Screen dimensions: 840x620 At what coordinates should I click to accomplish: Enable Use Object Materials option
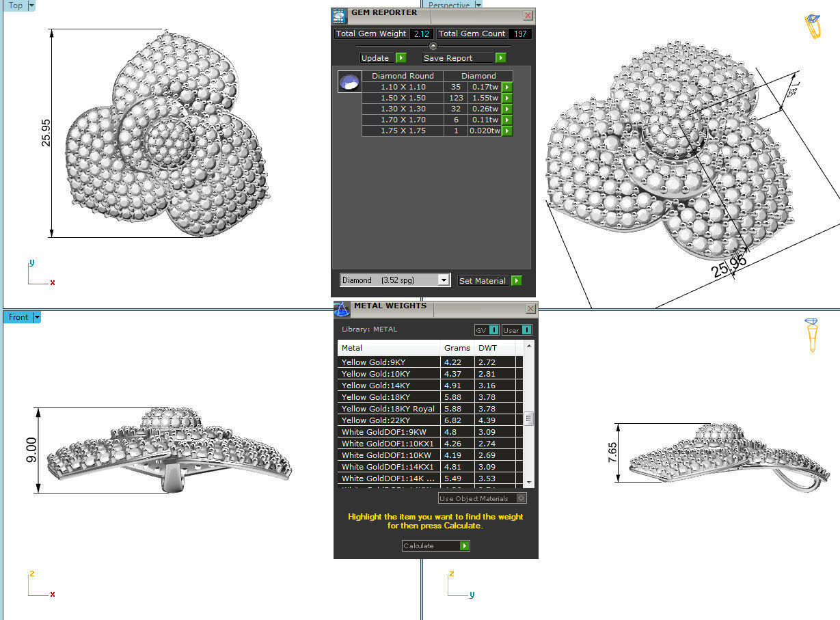520,498
